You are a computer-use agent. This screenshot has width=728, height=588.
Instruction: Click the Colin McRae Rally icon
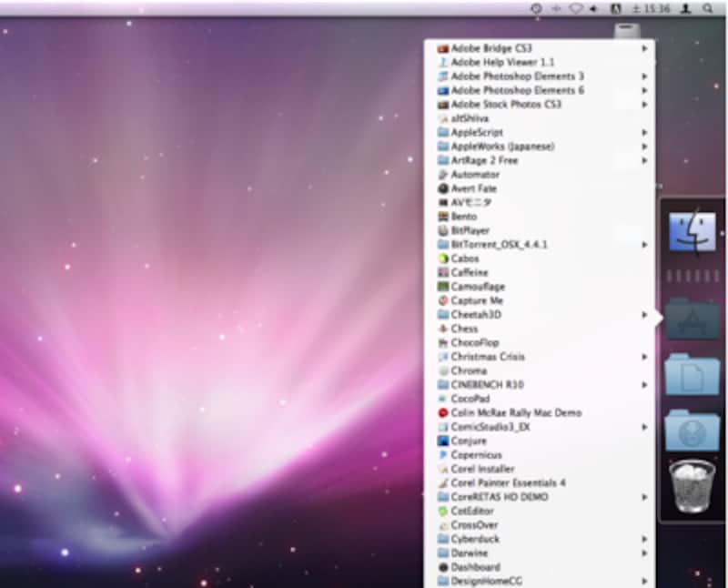coord(443,413)
